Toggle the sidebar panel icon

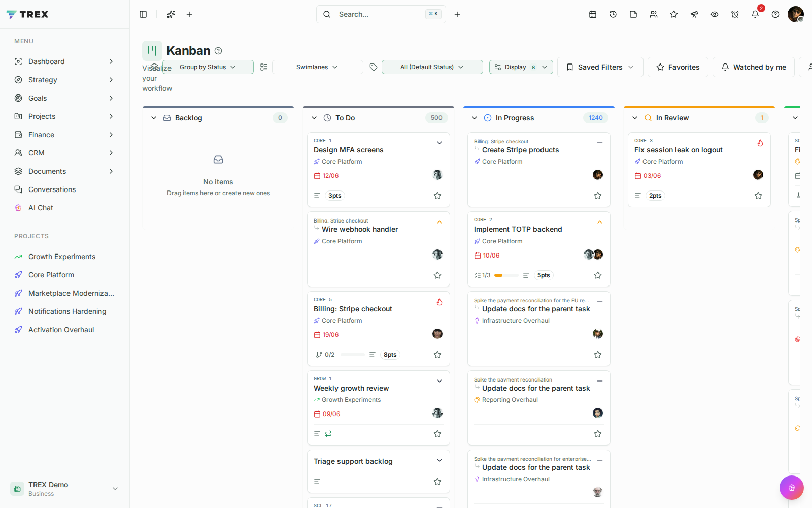coord(143,14)
